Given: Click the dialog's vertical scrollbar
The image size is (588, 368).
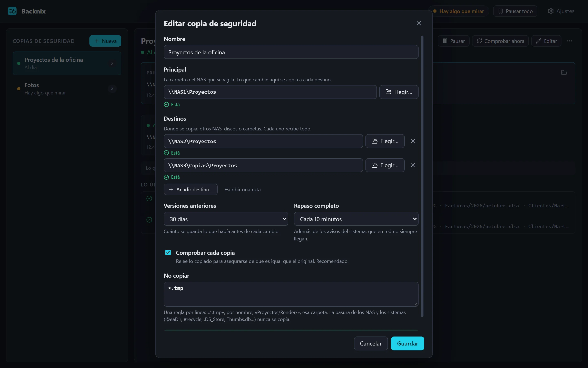Looking at the screenshot, I should click(x=422, y=176).
